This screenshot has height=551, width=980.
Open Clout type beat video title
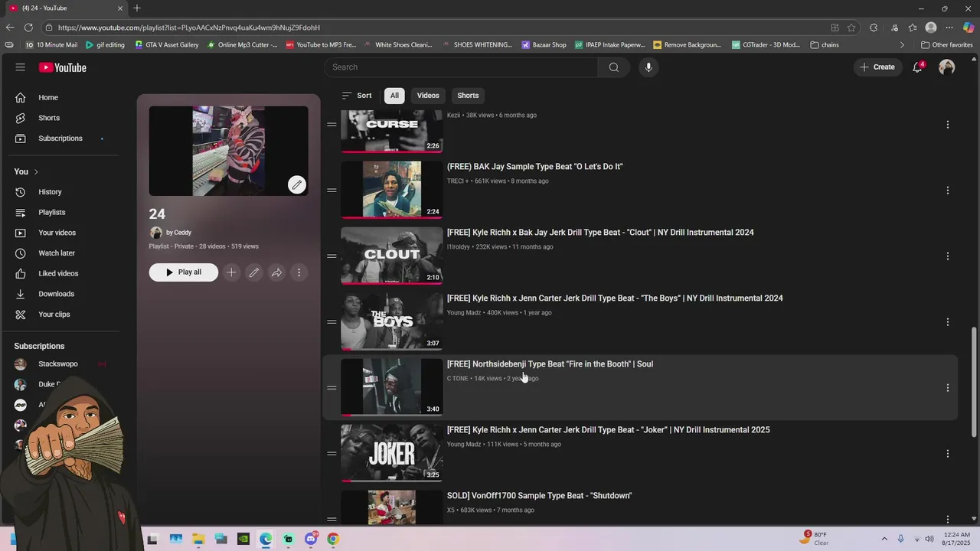600,233
